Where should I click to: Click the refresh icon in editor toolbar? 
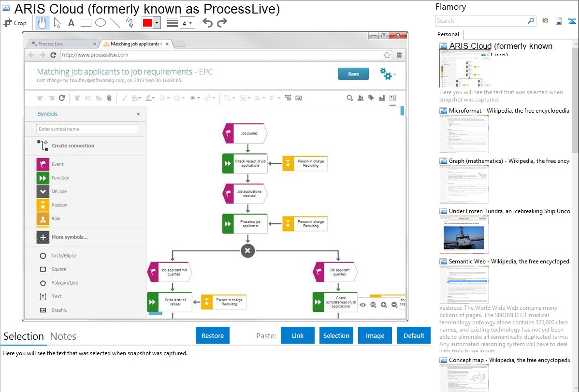62,98
